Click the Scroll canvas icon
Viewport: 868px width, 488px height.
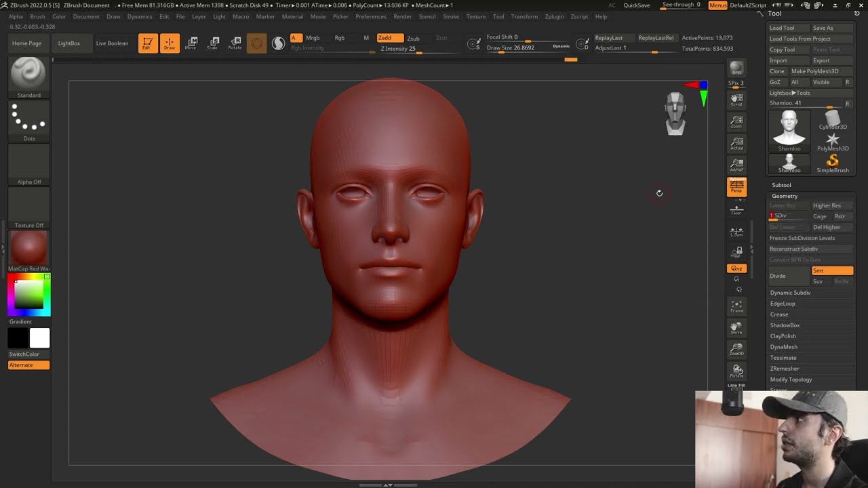[736, 100]
